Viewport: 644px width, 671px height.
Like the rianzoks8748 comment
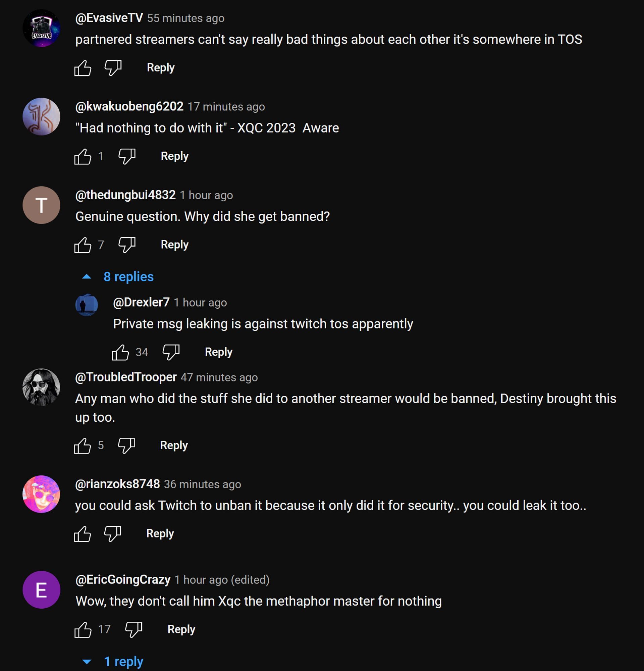tap(83, 534)
